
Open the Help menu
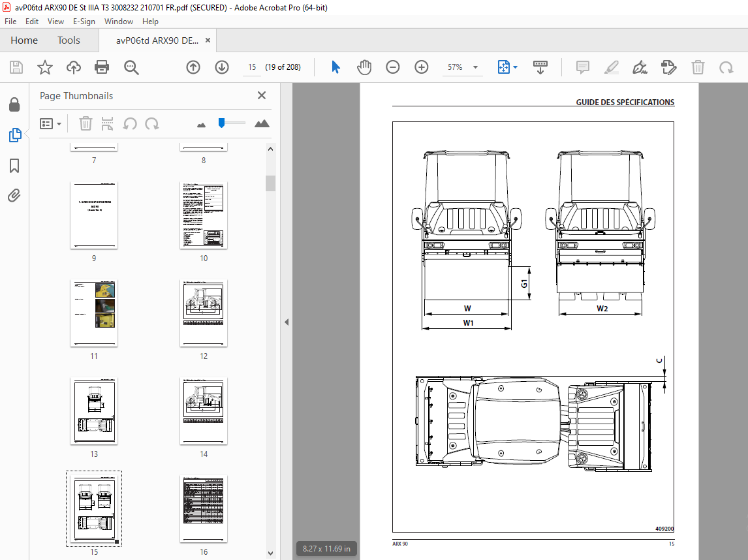pos(150,22)
